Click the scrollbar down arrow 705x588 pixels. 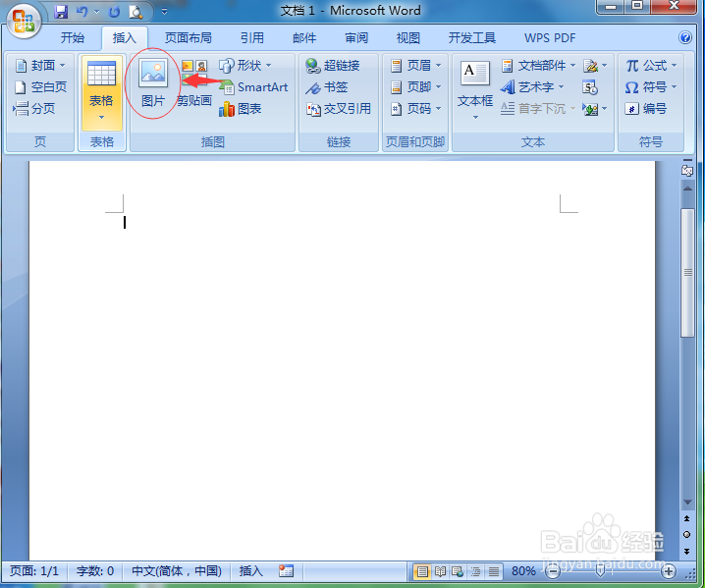tap(687, 503)
